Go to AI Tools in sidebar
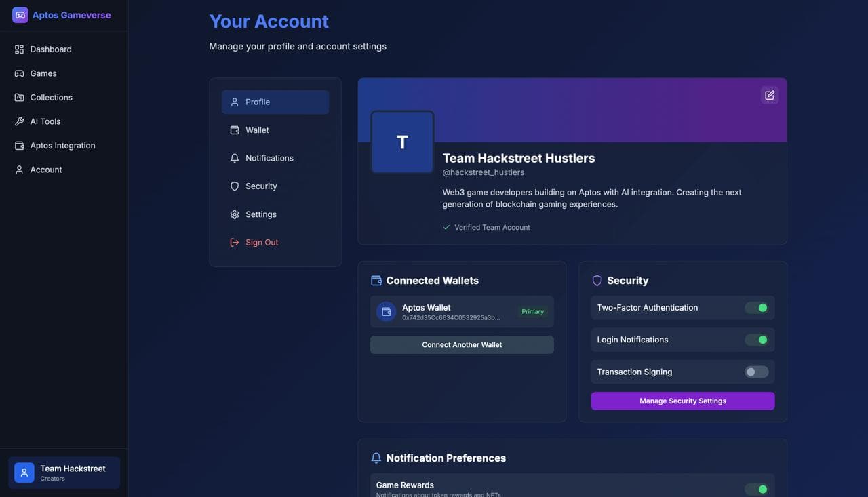The height and width of the screenshot is (497, 868). point(45,121)
